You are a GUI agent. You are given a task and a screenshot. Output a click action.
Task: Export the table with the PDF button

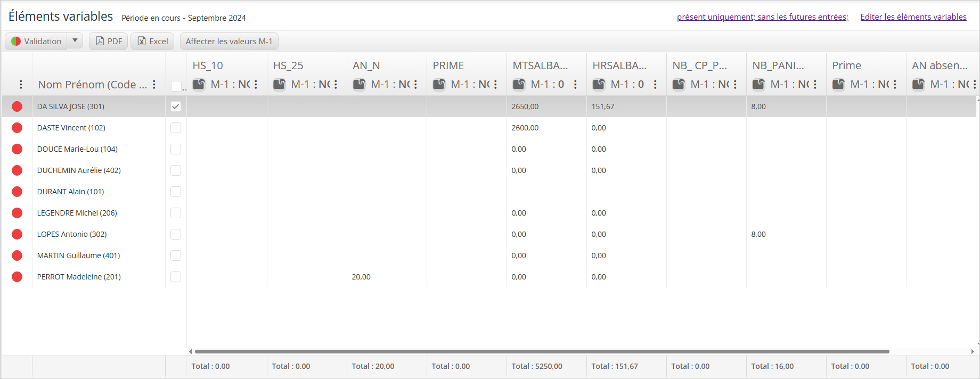coord(109,41)
